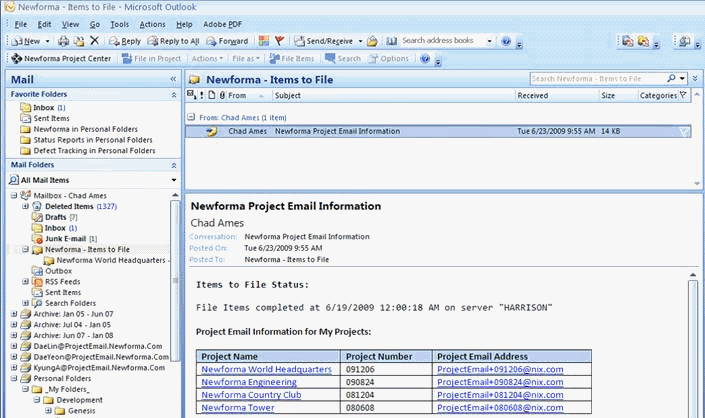Image resolution: width=705 pixels, height=418 pixels.
Task: Select the Search Folders item
Action: click(64, 303)
